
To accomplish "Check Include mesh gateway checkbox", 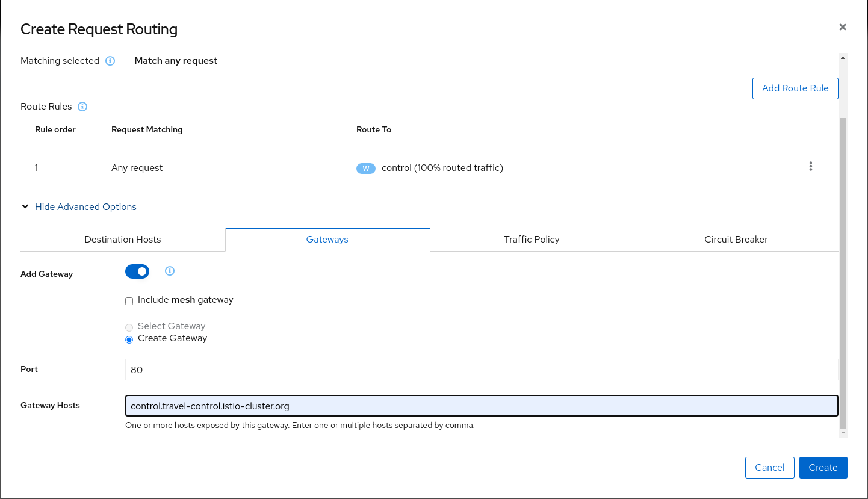I will (129, 301).
